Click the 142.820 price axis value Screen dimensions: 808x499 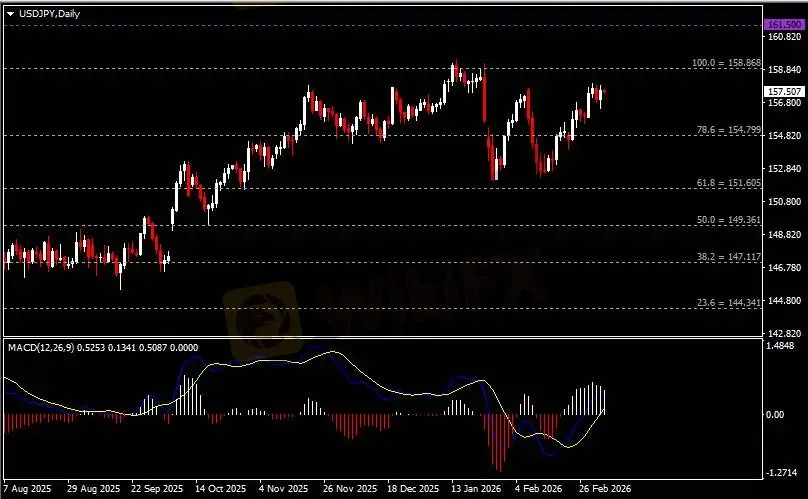tap(784, 334)
